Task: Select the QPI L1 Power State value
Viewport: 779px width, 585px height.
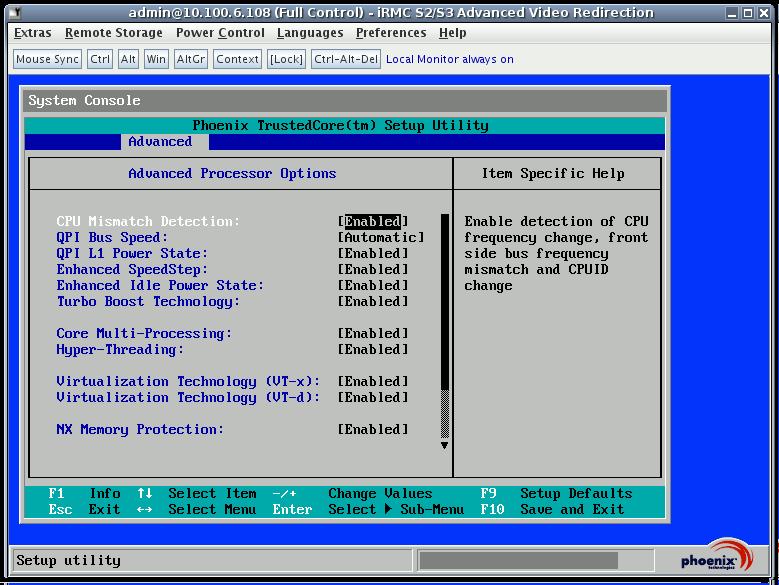Action: point(373,253)
